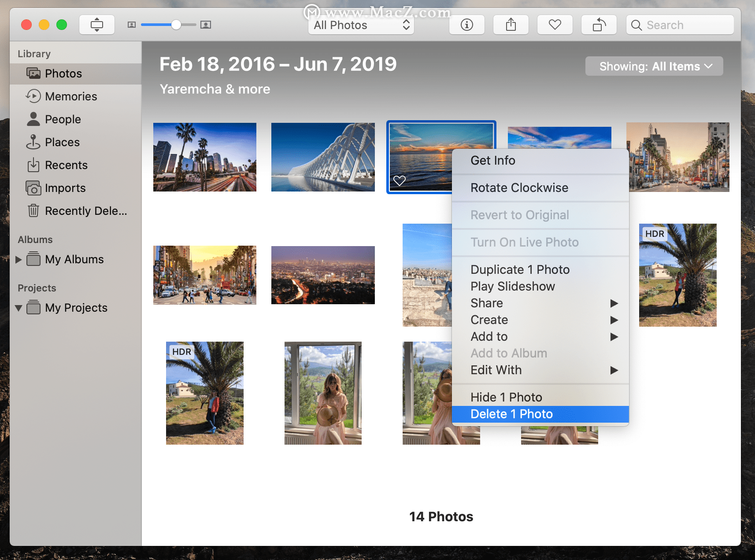Click the HDR badge on right-side photo
The height and width of the screenshot is (560, 755).
click(x=655, y=234)
